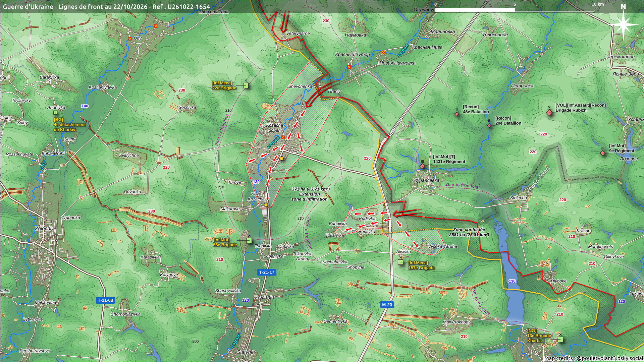The image size is (644, 362).
Task: Click the 22e Brigade green unit marker
Action: 246,85
